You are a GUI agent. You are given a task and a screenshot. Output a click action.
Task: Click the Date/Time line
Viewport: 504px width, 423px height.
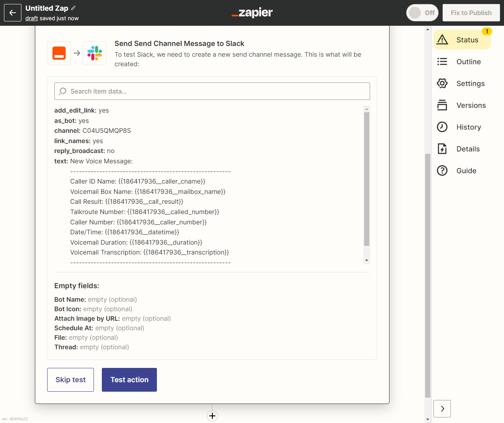pos(125,232)
